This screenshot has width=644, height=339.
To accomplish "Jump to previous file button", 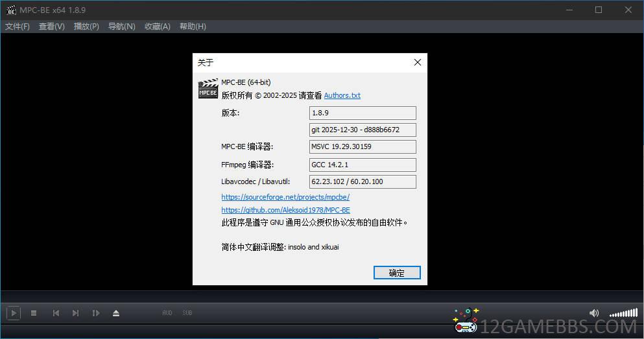I will (56, 313).
